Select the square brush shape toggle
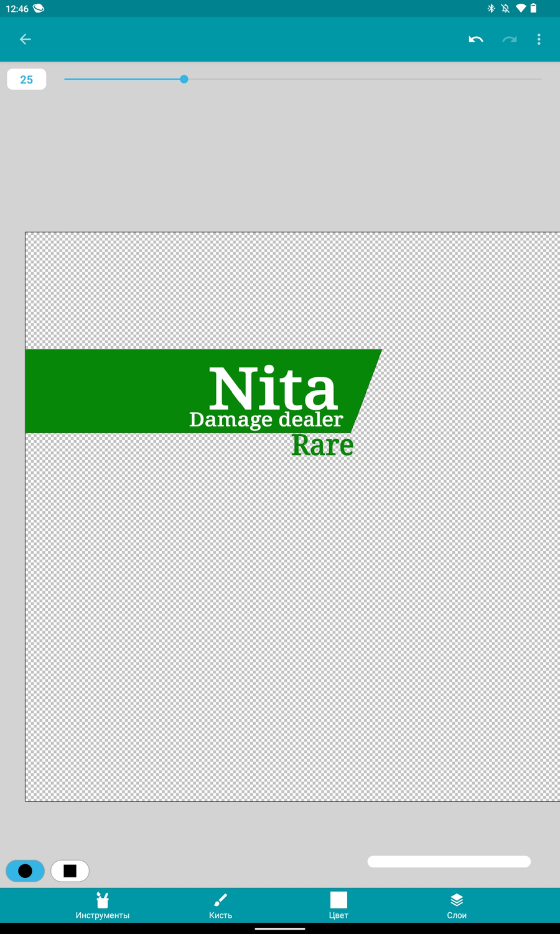Viewport: 560px width, 934px height. tap(70, 870)
